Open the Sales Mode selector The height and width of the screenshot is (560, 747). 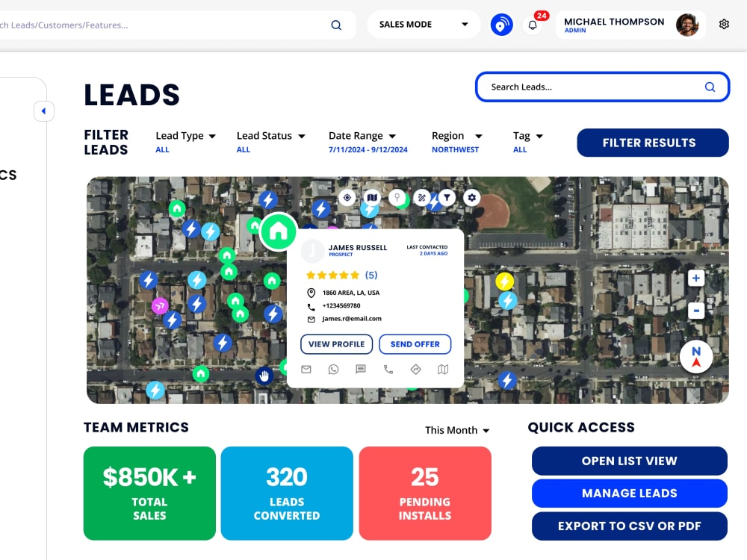pyautogui.click(x=423, y=24)
